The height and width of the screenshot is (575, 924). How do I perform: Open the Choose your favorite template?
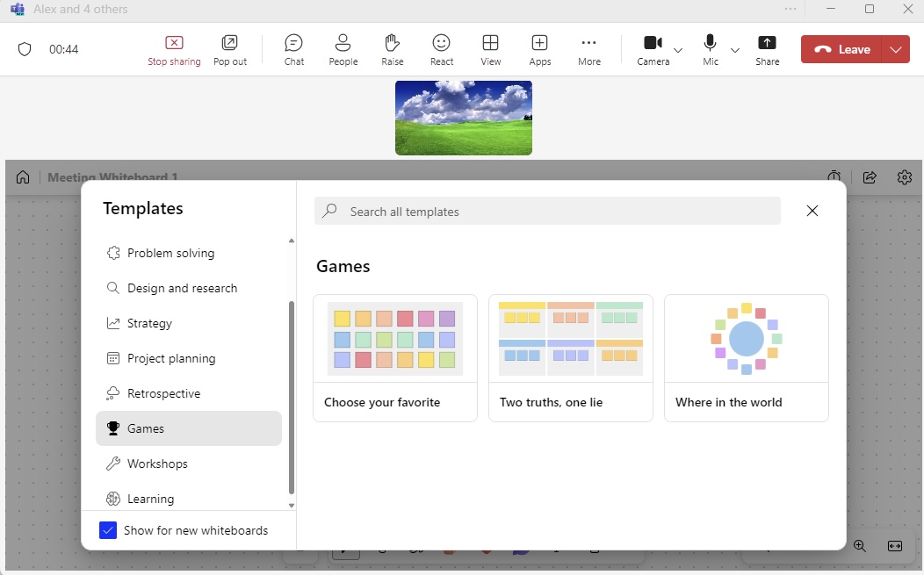coord(395,358)
